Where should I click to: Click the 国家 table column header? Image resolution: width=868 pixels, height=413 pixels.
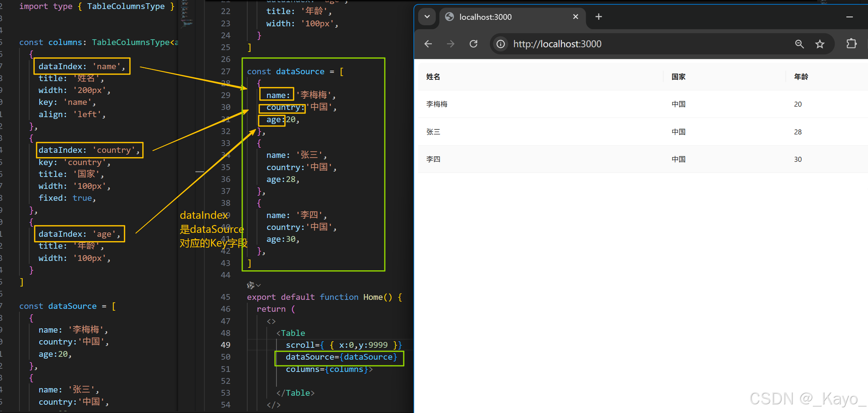click(678, 77)
